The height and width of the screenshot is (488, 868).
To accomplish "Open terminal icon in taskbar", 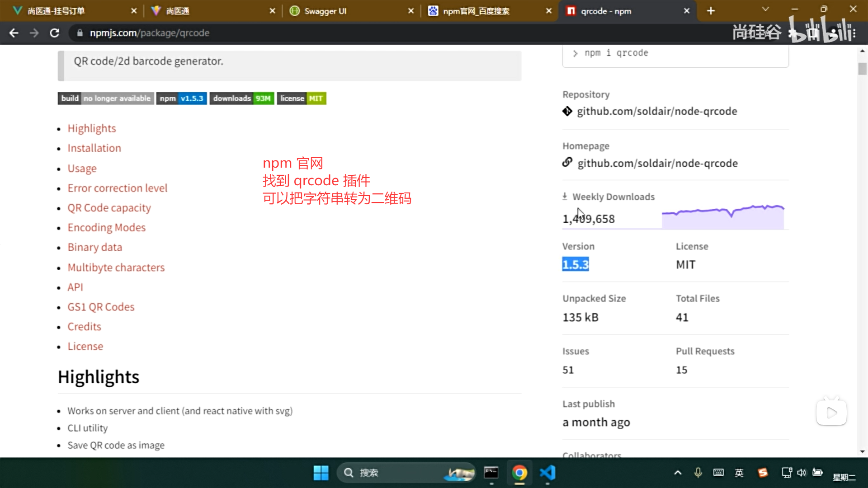I will click(491, 473).
